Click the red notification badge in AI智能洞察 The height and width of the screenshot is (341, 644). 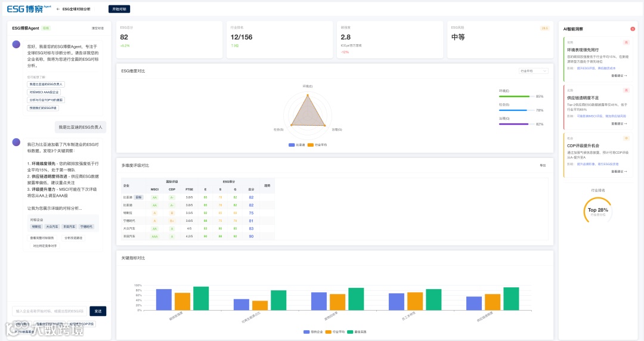tap(633, 29)
